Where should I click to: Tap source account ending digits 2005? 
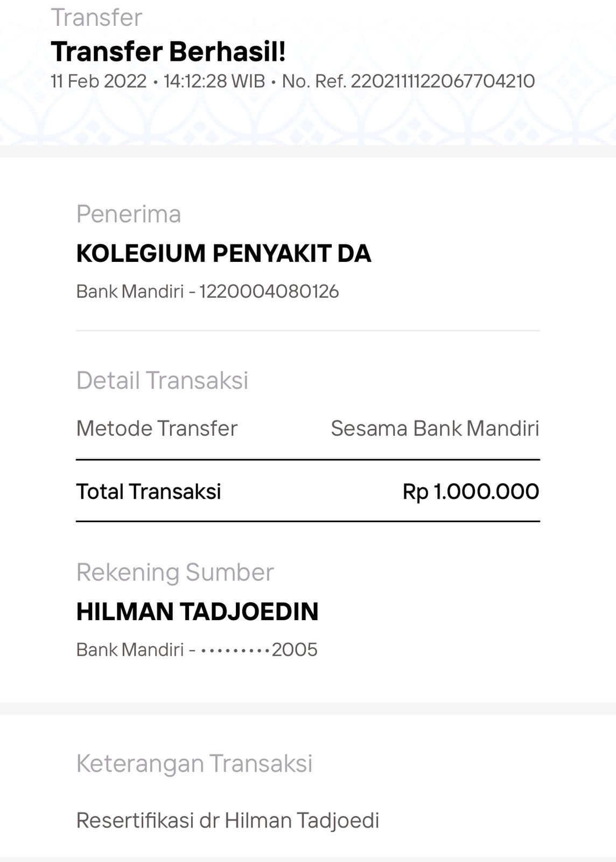coord(295,650)
